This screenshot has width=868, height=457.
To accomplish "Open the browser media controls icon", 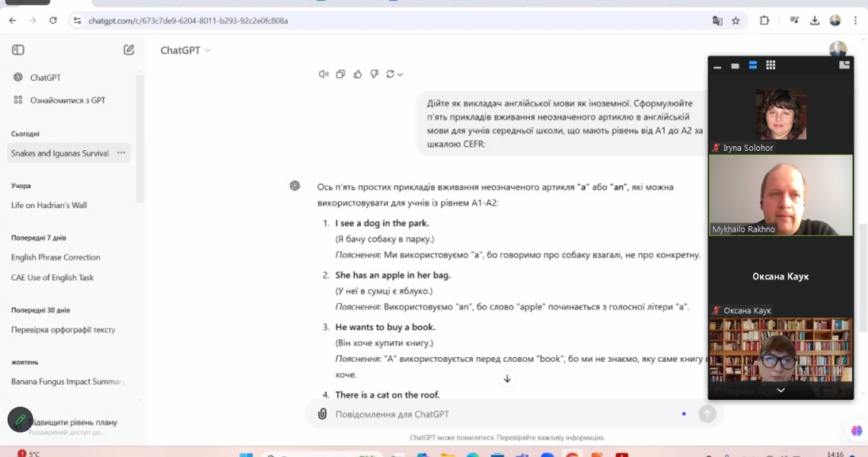I will 794,21.
